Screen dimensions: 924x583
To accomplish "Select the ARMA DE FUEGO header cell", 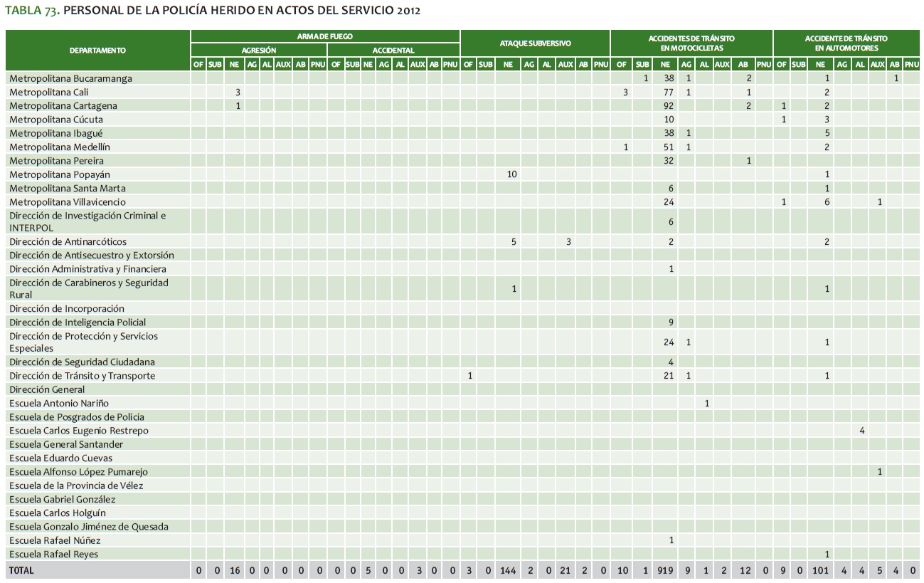I will tap(324, 36).
